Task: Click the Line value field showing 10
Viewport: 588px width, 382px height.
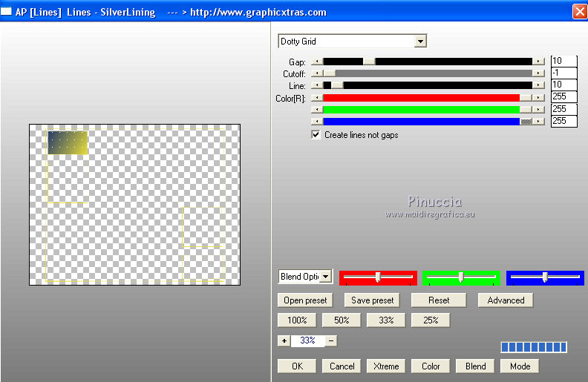Action: point(563,85)
